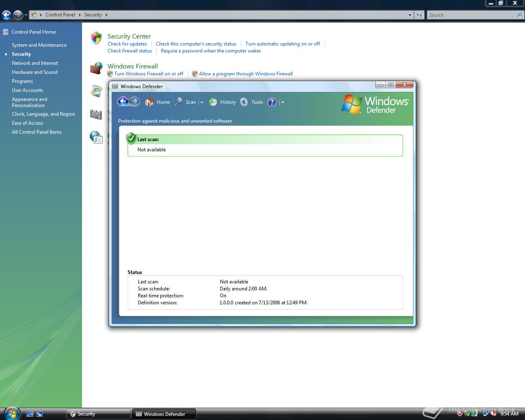
Task: Click the Windows Firewall brick wall icon
Action: (x=96, y=68)
